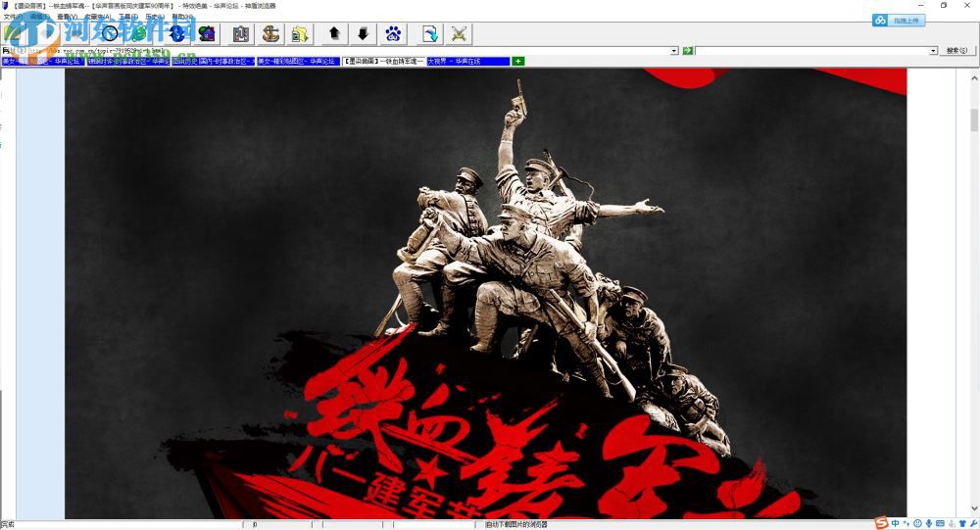
Task: Open the 工具(T) menu
Action: pos(128,17)
